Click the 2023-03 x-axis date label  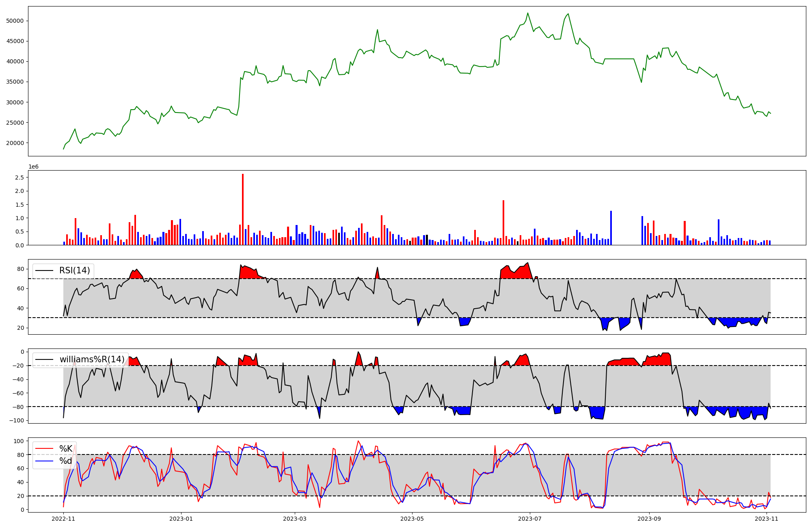294,519
